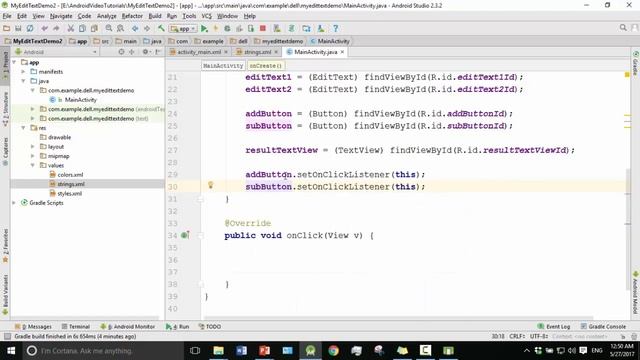Click the Cut scissors icon

71,29
